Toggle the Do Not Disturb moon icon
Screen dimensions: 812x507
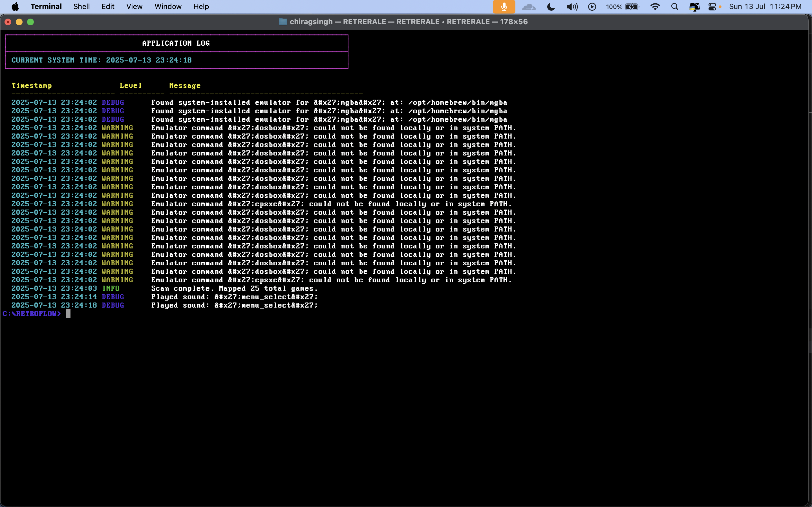551,7
